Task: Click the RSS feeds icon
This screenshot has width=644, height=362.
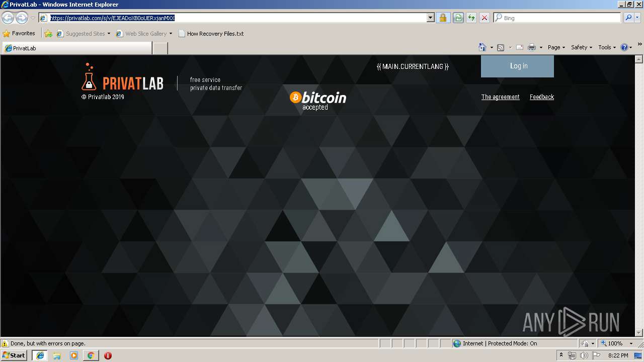Action: tap(501, 47)
